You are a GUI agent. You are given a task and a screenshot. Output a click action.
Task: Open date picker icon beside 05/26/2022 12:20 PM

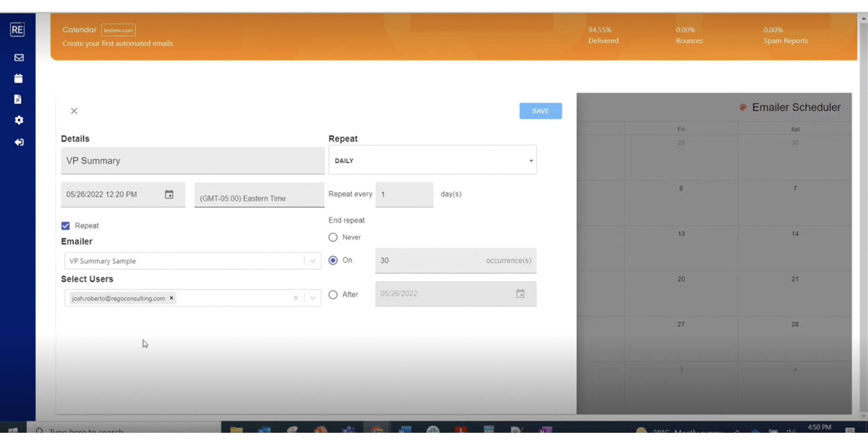pos(169,195)
